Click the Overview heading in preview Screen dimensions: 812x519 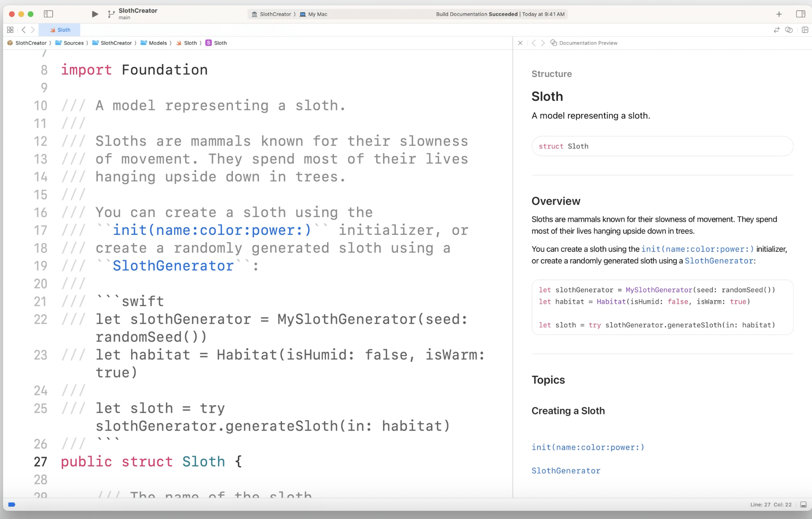tap(556, 201)
